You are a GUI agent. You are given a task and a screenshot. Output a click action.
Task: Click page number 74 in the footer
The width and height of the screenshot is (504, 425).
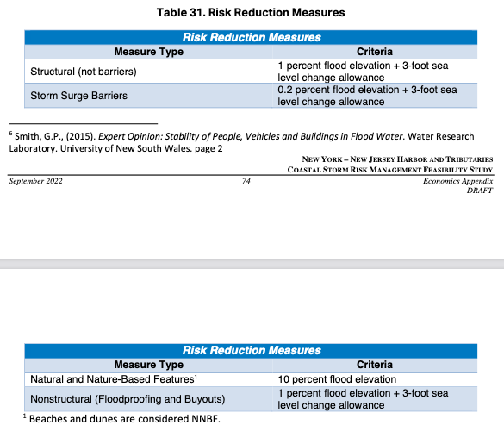[246, 181]
